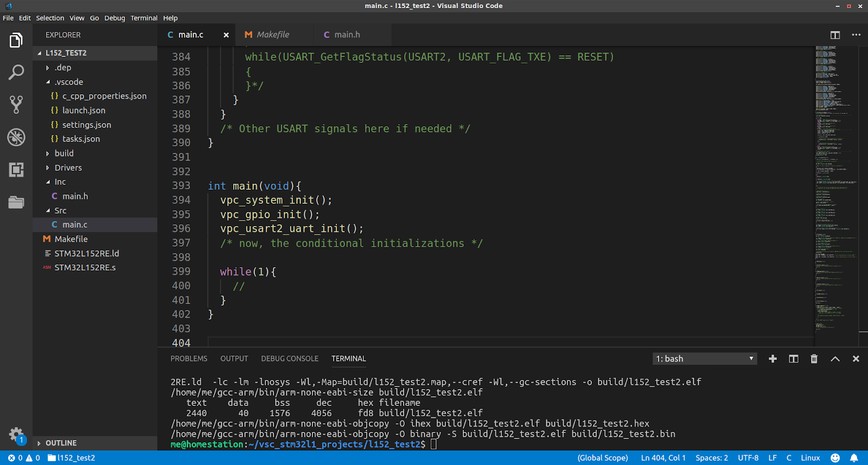
Task: Open the Terminal menu
Action: 144,18
